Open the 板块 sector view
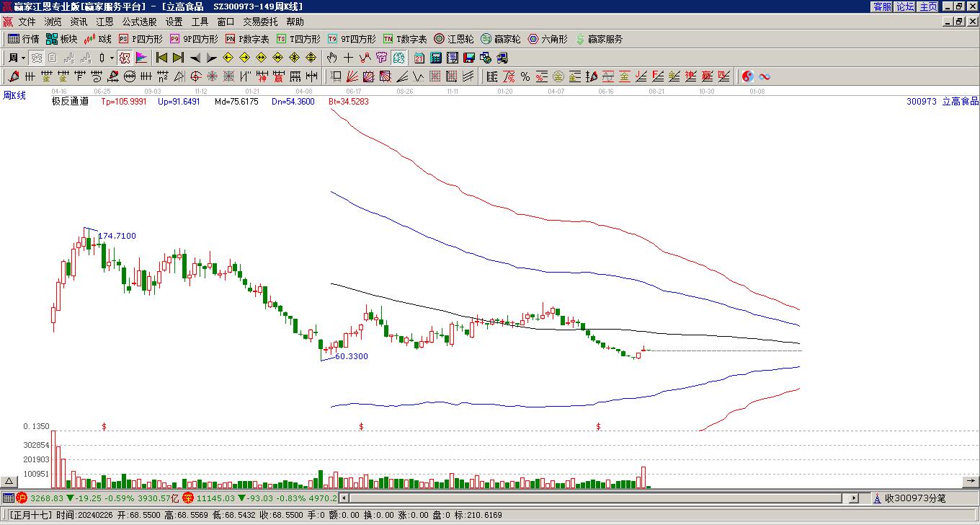 tap(62, 39)
